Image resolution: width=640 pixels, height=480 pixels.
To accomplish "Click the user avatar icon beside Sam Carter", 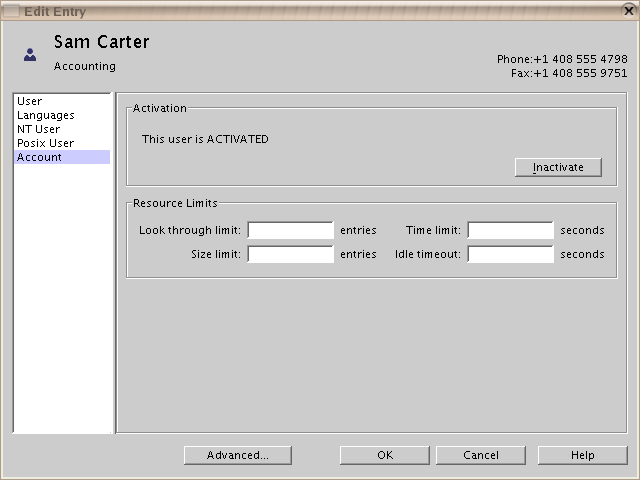I will pos(30,55).
